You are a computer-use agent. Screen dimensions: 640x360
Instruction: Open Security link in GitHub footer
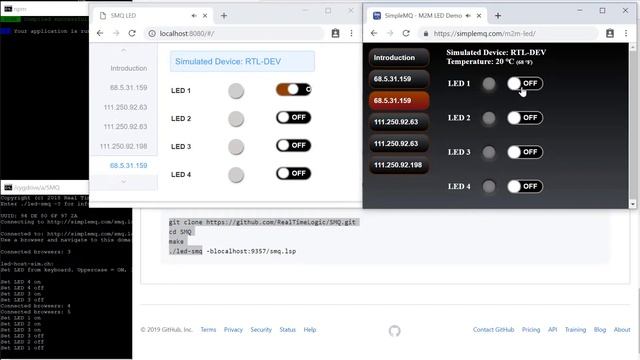click(x=261, y=329)
